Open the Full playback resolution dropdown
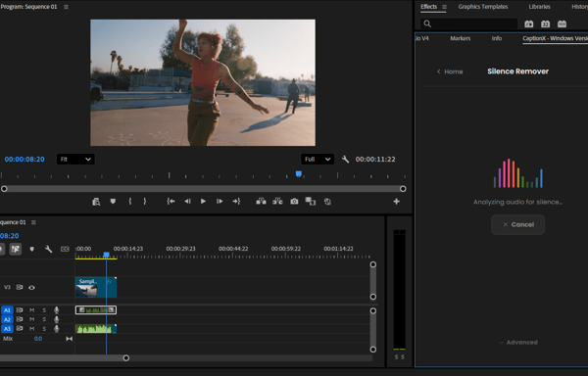588x376 pixels. pos(318,160)
